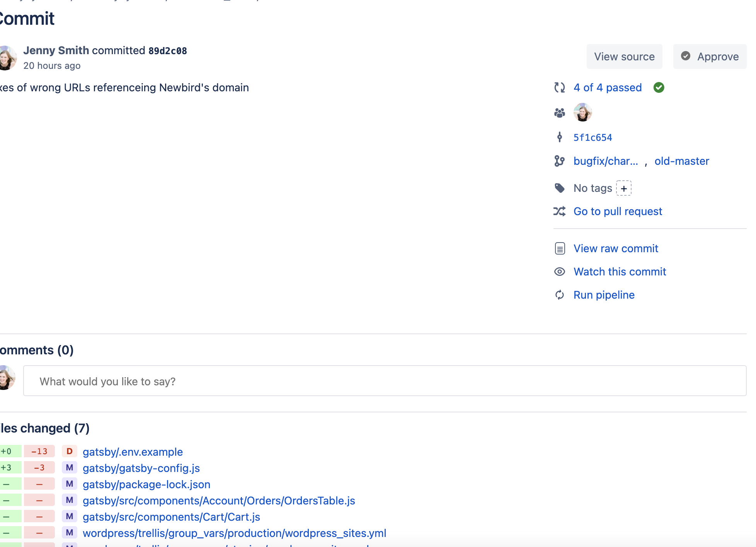Click the green build passed checkmark icon
Viewport: 756px width, 547px height.
coord(659,88)
